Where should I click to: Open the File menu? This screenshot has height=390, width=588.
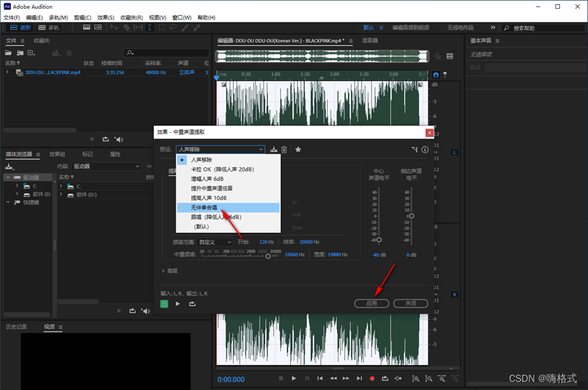click(12, 18)
